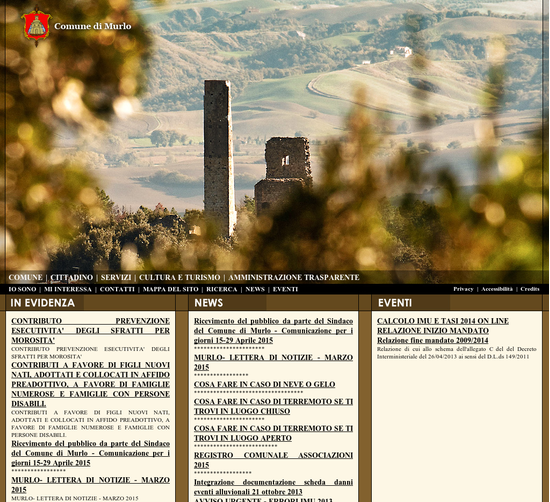Open the COMUNE menu

[25, 277]
